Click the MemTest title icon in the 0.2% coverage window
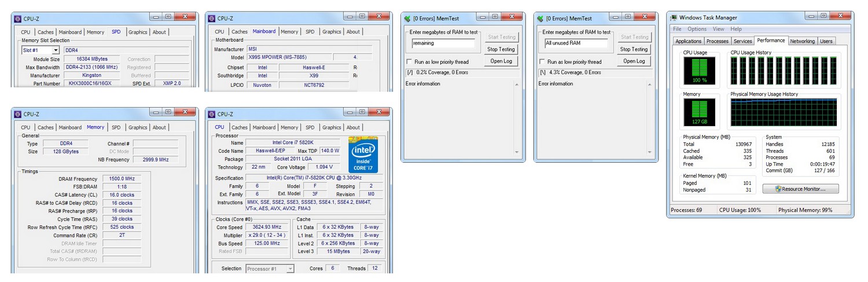The width and height of the screenshot is (868, 282). 407,18
